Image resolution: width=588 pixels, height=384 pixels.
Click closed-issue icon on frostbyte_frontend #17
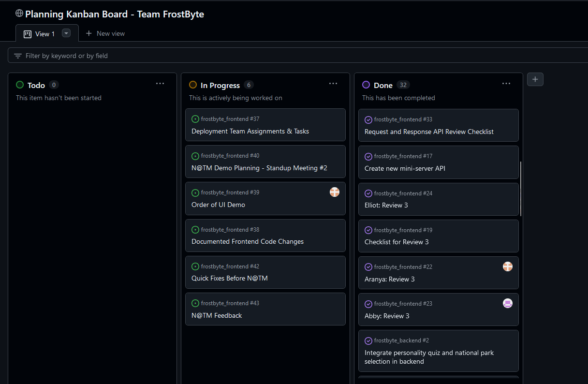[368, 156]
